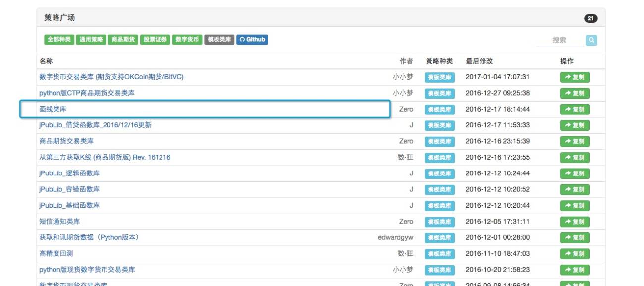Click date 2016-12-16 17:23:55
The height and width of the screenshot is (286, 644).
(x=498, y=157)
